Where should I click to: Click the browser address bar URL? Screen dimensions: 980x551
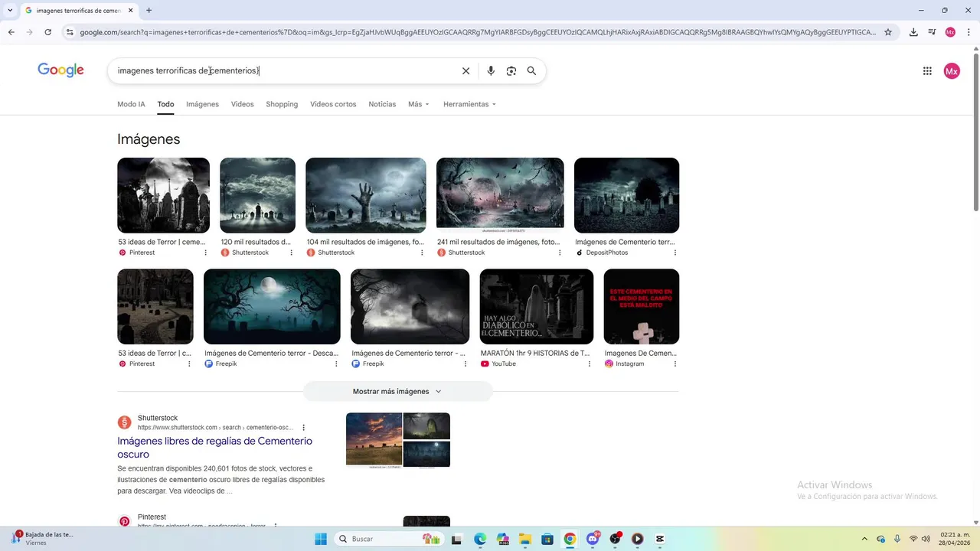pyautogui.click(x=478, y=32)
